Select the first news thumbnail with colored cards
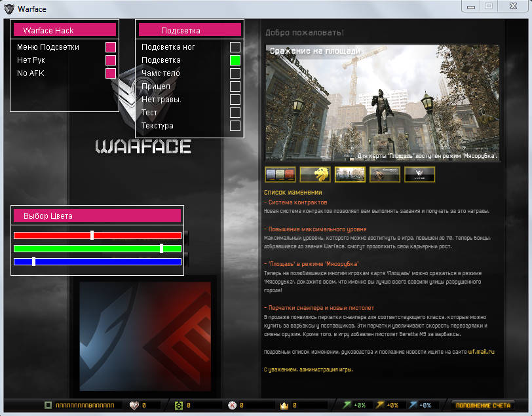This screenshot has height=416, width=532. click(280, 174)
